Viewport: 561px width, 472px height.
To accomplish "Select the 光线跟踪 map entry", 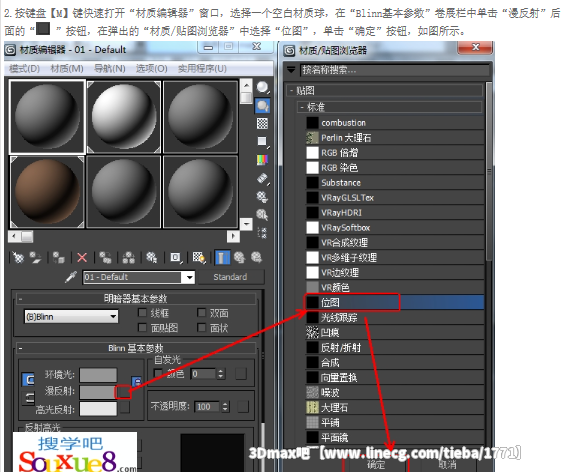I will coord(395,317).
